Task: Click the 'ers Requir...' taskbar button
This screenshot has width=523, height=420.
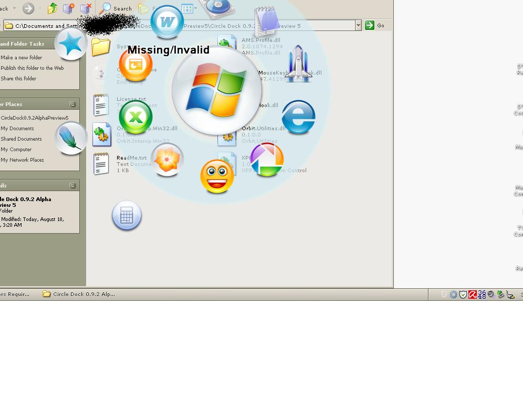Action: tap(15, 294)
